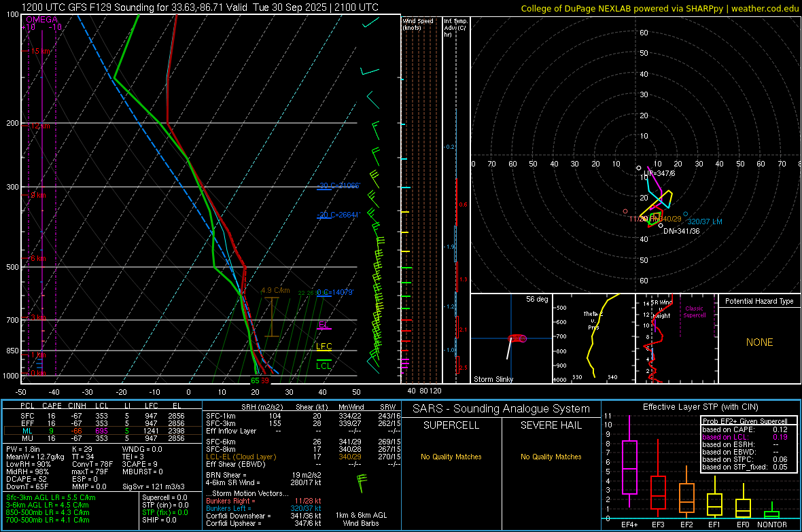The image size is (802, 532).
Task: Click the Inf. Temp. Adv. panel header
Action: [x=455, y=28]
